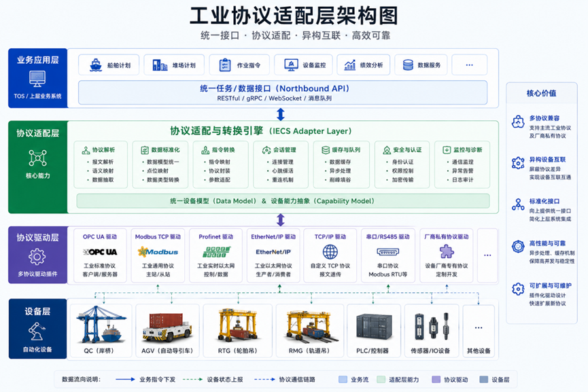
Task: Click the text 报文解析
Action: coord(103,162)
